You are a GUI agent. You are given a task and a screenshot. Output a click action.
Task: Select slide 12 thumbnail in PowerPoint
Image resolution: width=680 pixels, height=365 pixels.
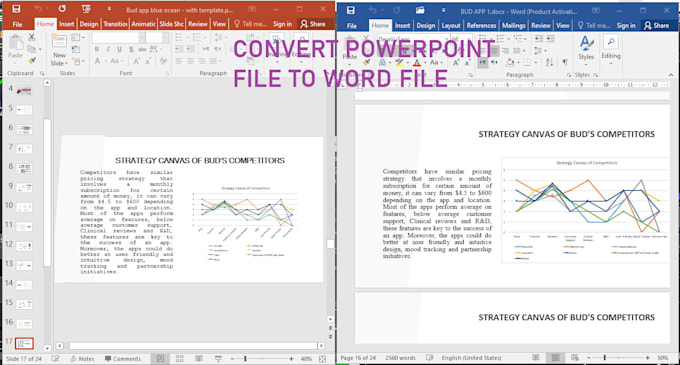tap(24, 246)
